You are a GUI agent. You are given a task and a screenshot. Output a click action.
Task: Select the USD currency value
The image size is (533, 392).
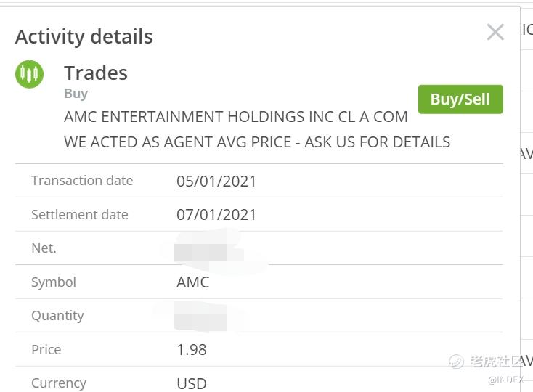click(x=192, y=384)
